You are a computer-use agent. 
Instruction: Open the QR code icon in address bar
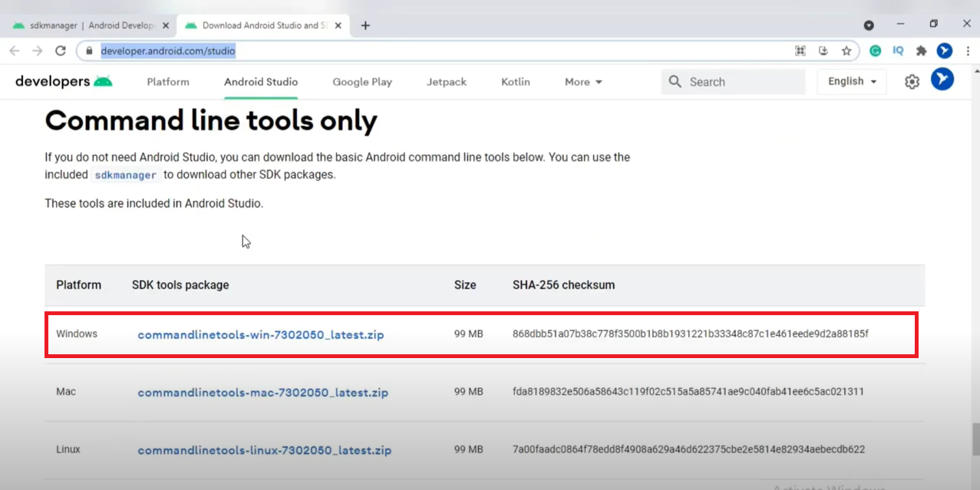point(800,51)
